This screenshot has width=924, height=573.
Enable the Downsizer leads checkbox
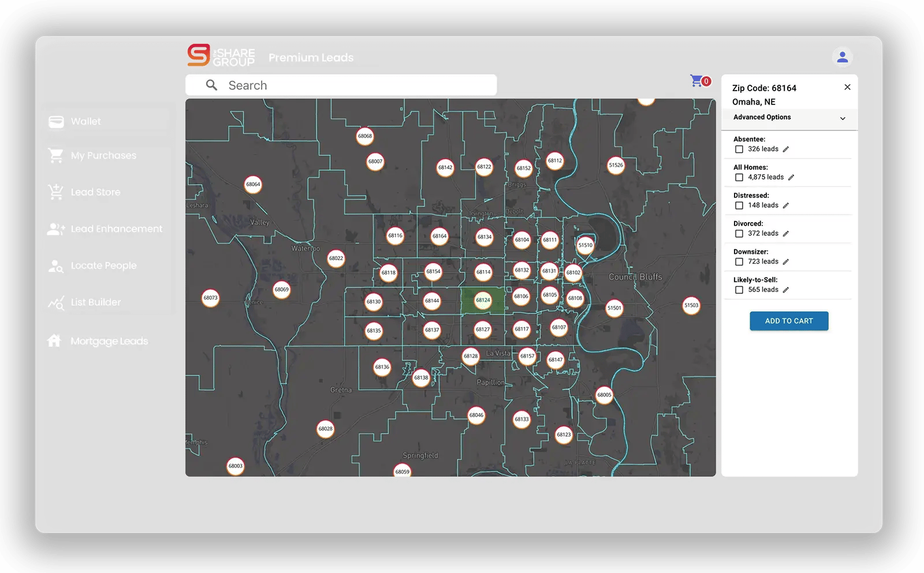coord(739,262)
